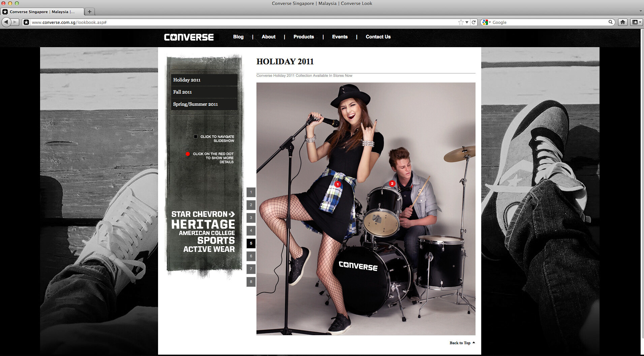This screenshot has height=356, width=644.
Task: Click the Star Chevron Heritage banner
Action: pos(203,232)
